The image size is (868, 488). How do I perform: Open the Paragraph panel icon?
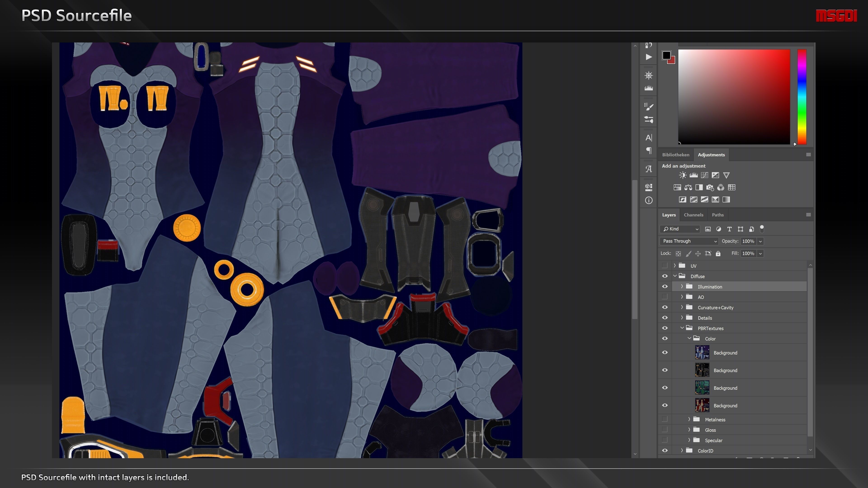coord(649,150)
